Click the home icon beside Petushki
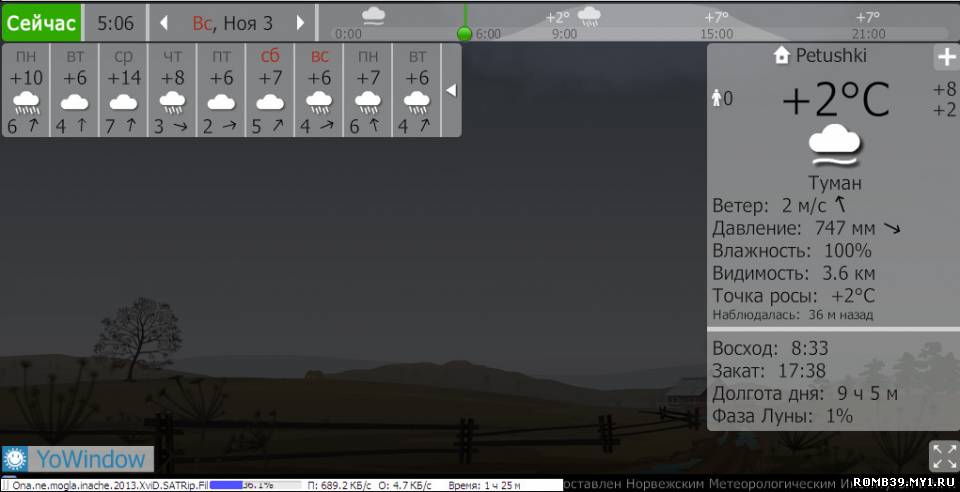This screenshot has height=492, width=960. tap(782, 56)
